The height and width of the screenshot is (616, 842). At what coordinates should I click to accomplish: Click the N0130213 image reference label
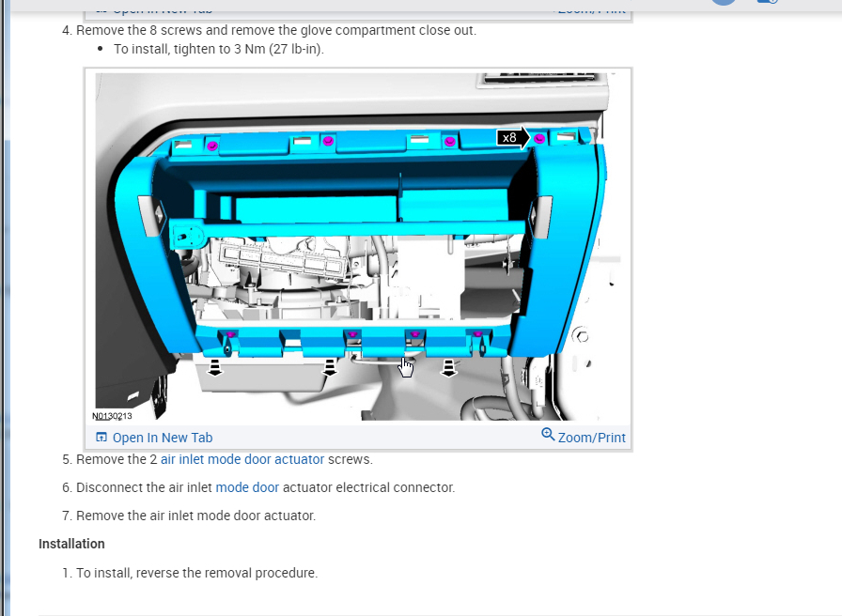point(112,416)
